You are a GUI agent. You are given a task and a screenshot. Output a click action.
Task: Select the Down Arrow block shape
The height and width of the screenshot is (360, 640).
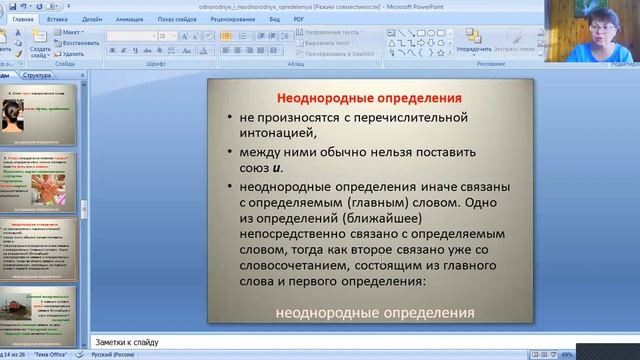point(431,43)
